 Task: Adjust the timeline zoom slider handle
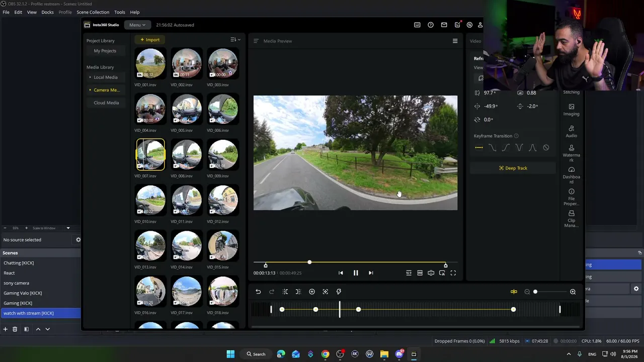(535, 292)
